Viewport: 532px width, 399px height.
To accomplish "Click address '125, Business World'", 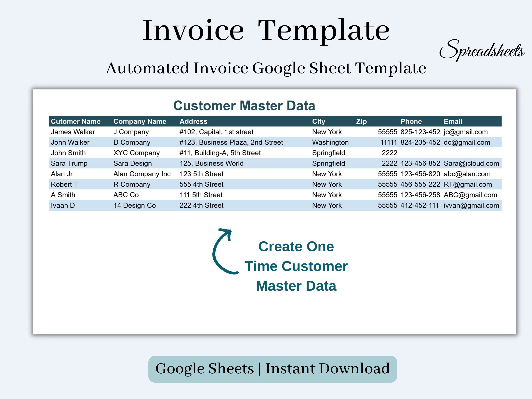I will (x=211, y=163).
